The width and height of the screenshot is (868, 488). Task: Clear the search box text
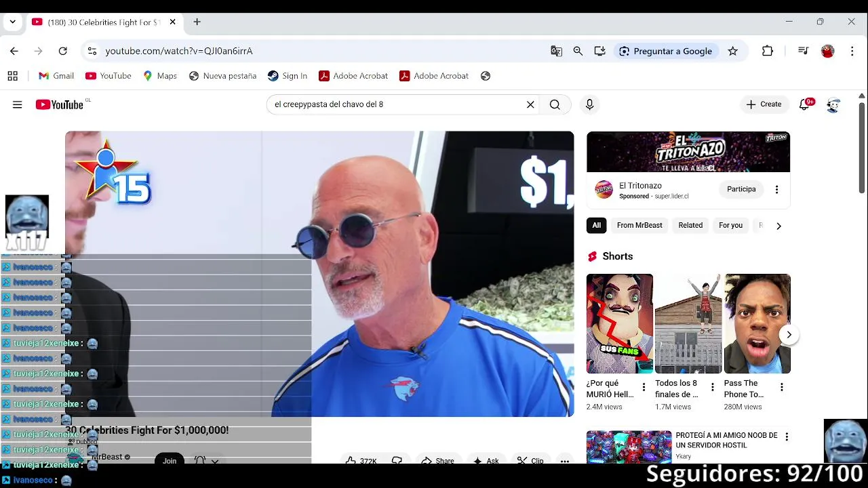pyautogui.click(x=530, y=104)
